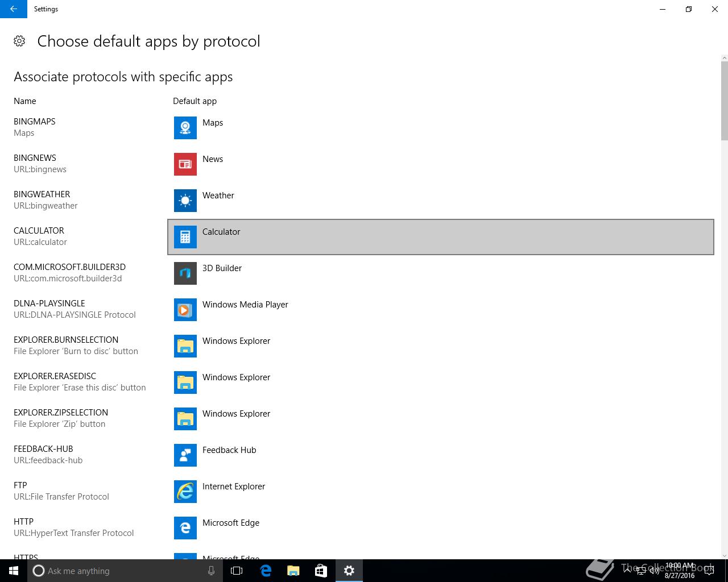Screen dimensions: 728x582
Task: Click the Calculator app icon
Action: pyautogui.click(x=185, y=237)
